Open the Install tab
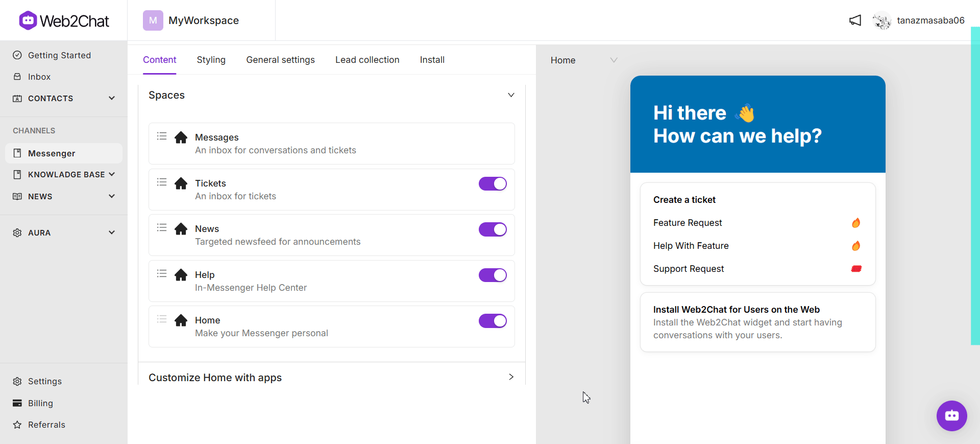 tap(432, 60)
